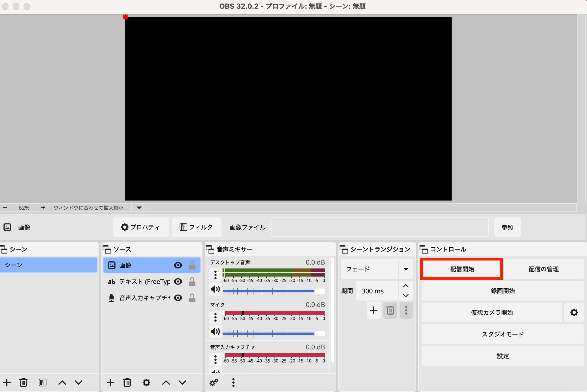Open the フェード transition dropdown
Screen dimensions: 587x392
406,269
